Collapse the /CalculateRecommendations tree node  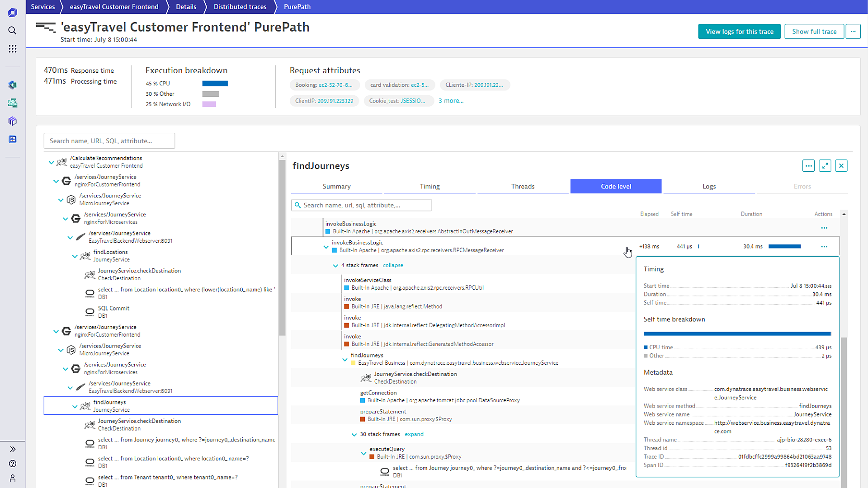coord(51,162)
